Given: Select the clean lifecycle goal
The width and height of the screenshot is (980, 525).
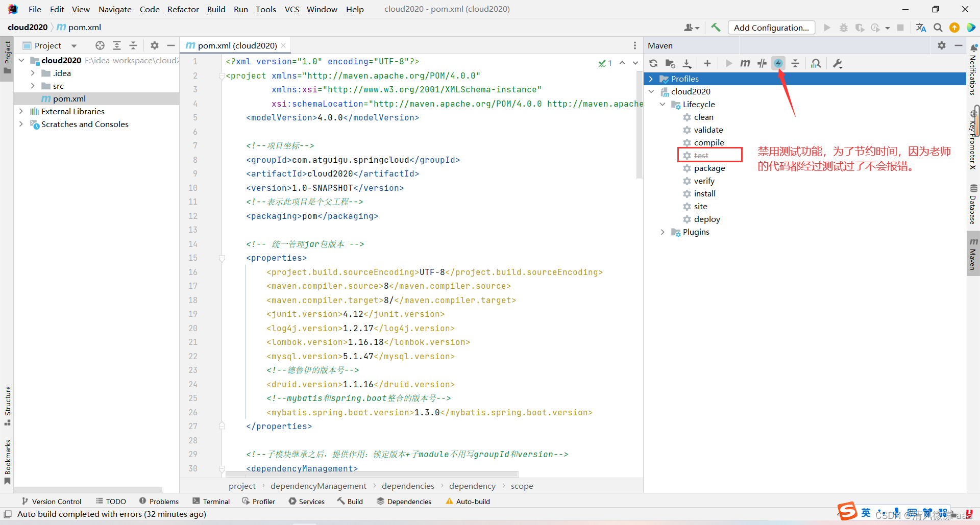Looking at the screenshot, I should coord(703,117).
